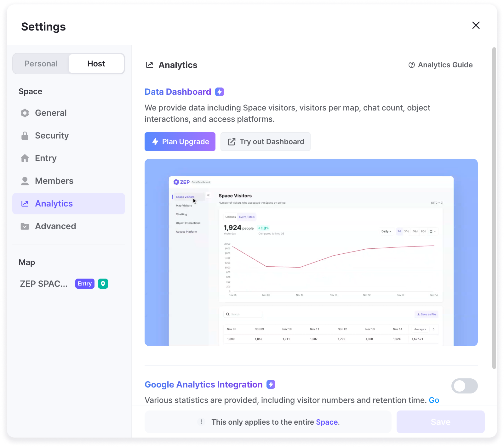The height and width of the screenshot is (447, 504).
Task: Click the green map pin icon
Action: pos(103,284)
